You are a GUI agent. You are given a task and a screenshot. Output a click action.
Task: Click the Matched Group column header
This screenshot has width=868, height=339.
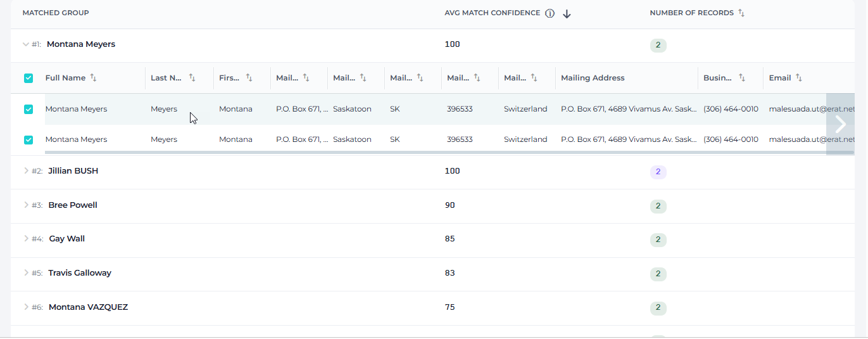(56, 13)
